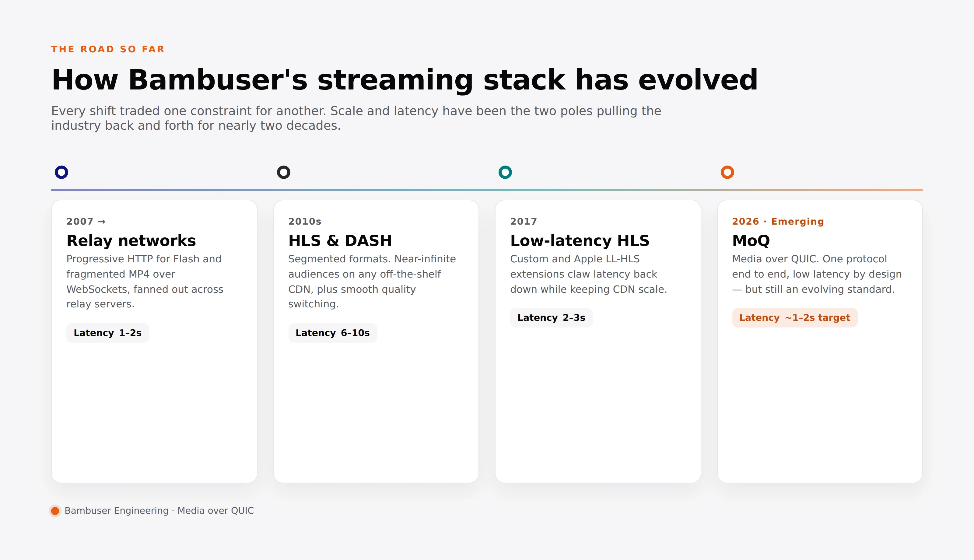Click the description starting "Progressive HTTP for Flash"

[x=145, y=282]
